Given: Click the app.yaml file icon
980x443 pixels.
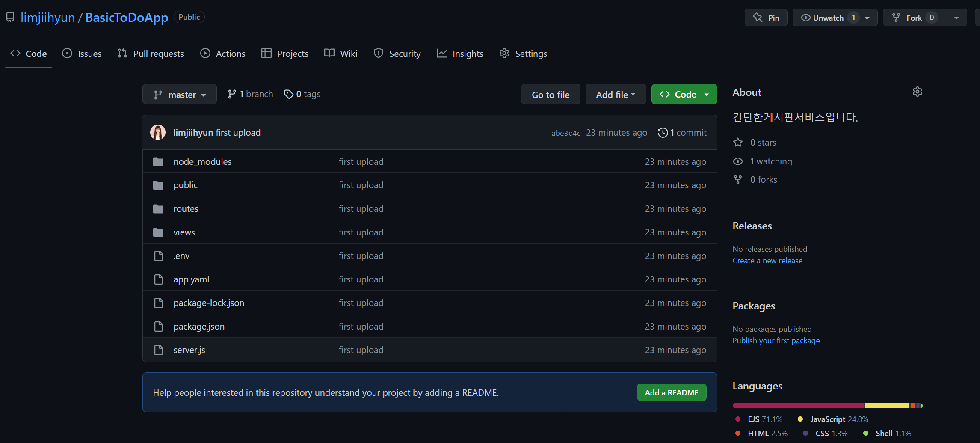Looking at the screenshot, I should (x=158, y=279).
